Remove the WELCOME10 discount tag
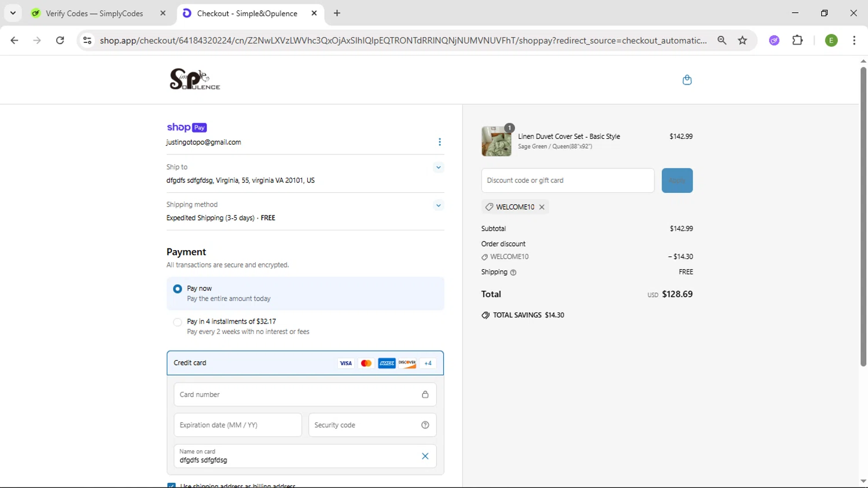The height and width of the screenshot is (488, 868). click(x=542, y=207)
